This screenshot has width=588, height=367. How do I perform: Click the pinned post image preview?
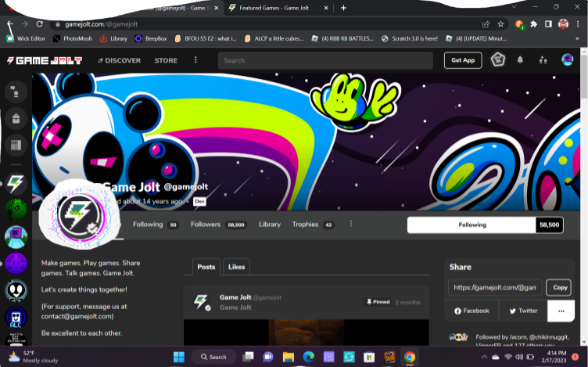306,333
